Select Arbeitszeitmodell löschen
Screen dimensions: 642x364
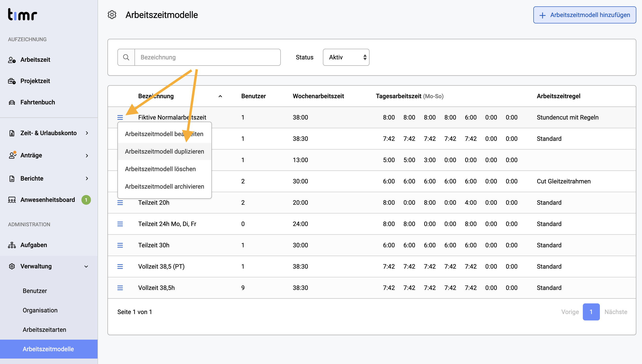(165, 169)
